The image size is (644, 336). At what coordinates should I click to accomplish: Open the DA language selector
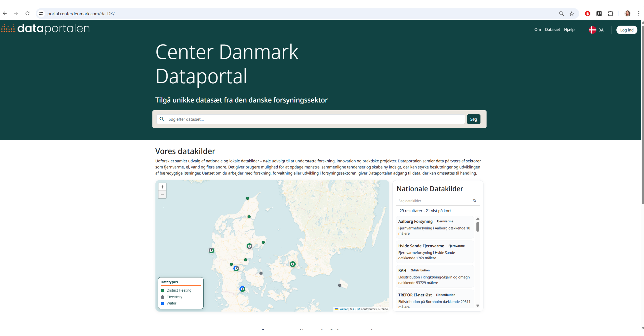[x=596, y=30]
